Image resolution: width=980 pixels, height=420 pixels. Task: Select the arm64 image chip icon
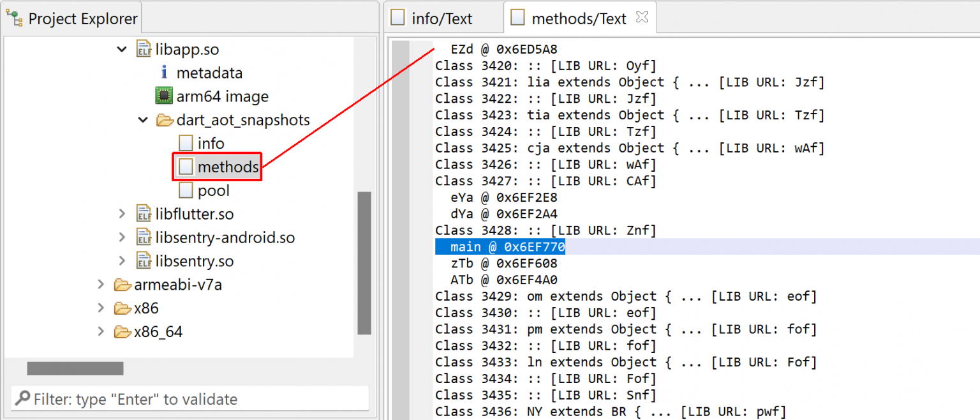pos(163,96)
